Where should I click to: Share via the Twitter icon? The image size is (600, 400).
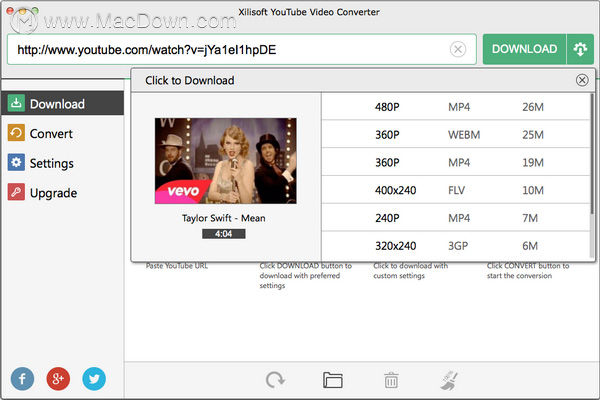tap(94, 379)
